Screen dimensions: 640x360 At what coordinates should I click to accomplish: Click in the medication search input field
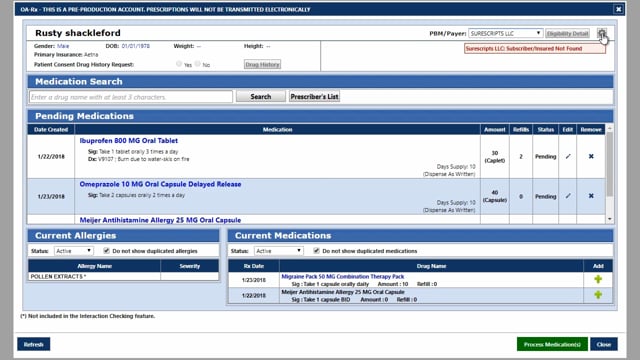[x=131, y=97]
